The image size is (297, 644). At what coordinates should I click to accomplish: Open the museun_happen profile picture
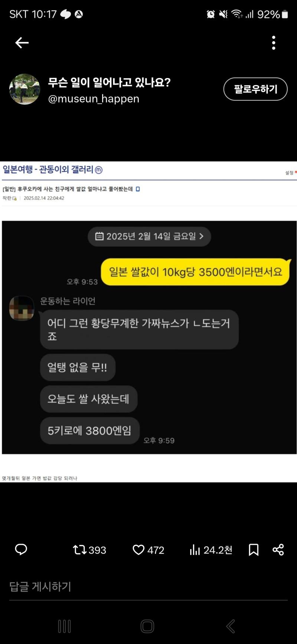[x=25, y=89]
